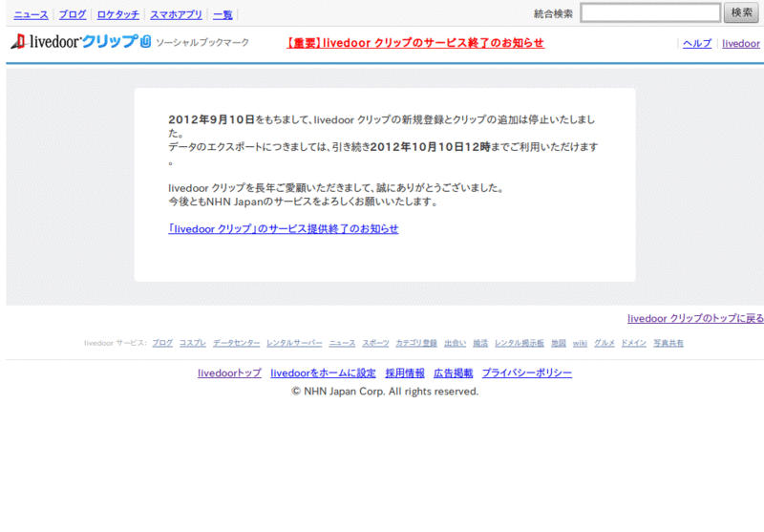Click the © NHN Japan Corp. copyright text
The image size is (764, 532).
[x=385, y=392]
